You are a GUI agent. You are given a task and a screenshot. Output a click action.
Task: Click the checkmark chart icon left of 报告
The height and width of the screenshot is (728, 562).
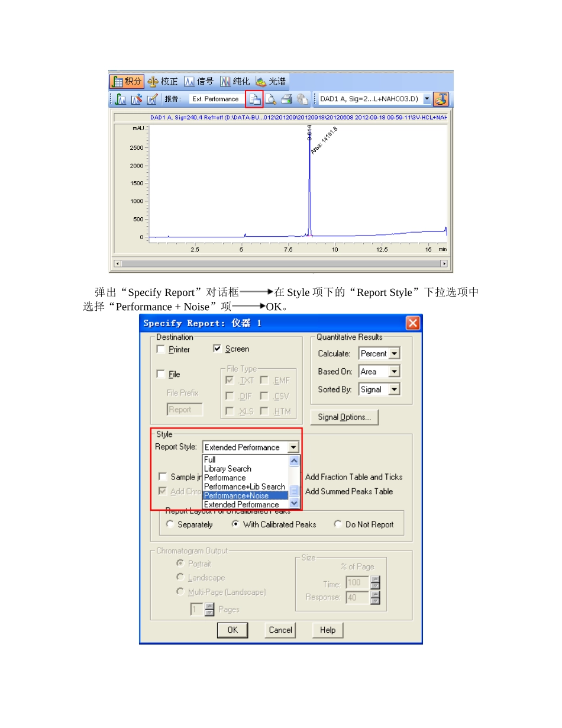coord(152,99)
